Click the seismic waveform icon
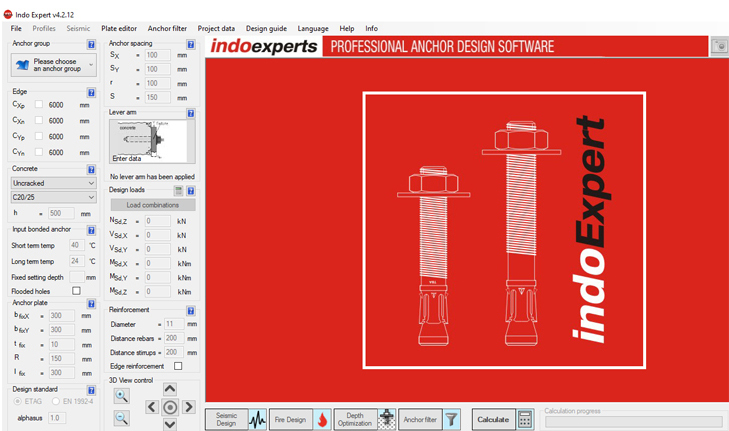 coord(257,420)
